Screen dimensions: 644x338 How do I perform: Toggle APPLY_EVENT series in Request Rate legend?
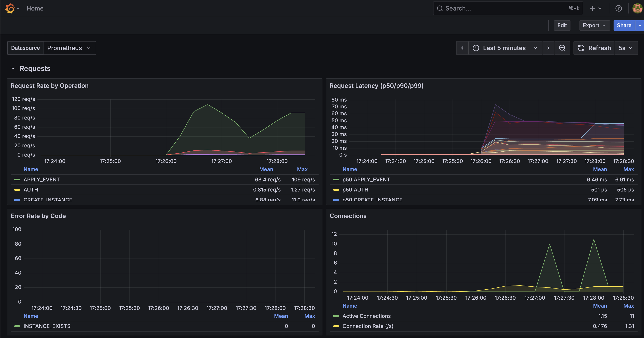coord(42,180)
